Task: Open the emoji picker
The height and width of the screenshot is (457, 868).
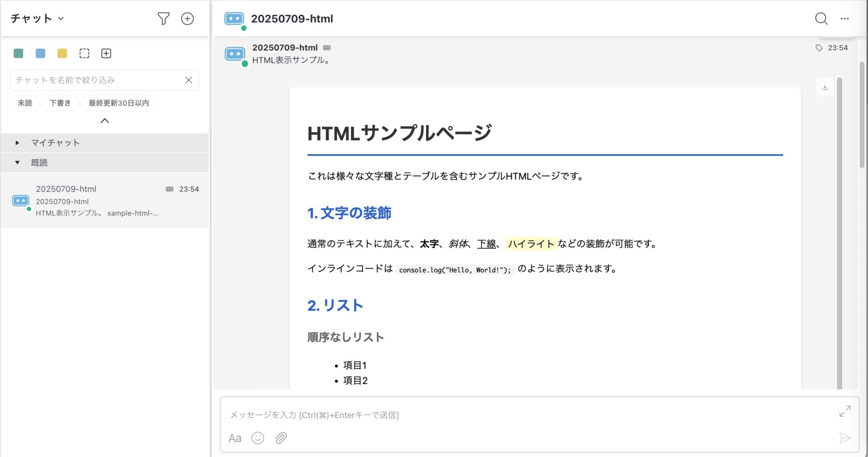Action: [x=258, y=438]
